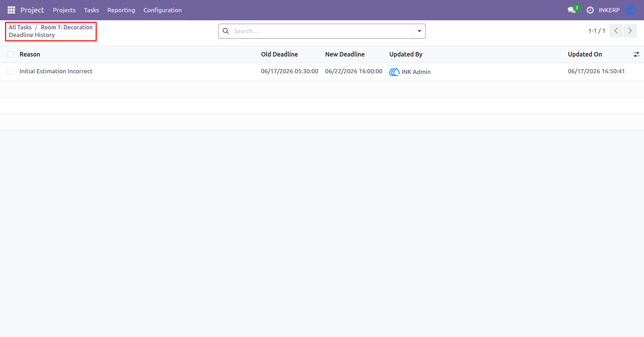Screen dimensions: 644x337
Task: Click the search magnifier icon
Action: click(226, 31)
